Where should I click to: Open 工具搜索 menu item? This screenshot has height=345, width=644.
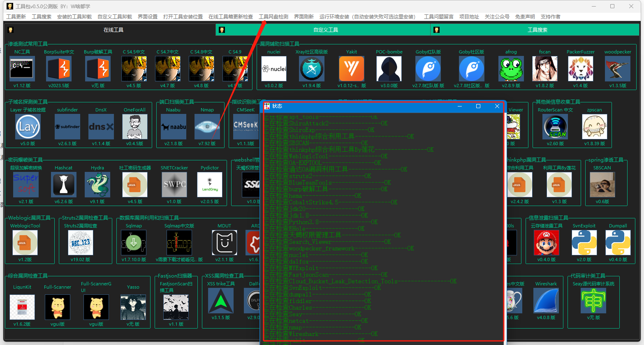pos(42,16)
